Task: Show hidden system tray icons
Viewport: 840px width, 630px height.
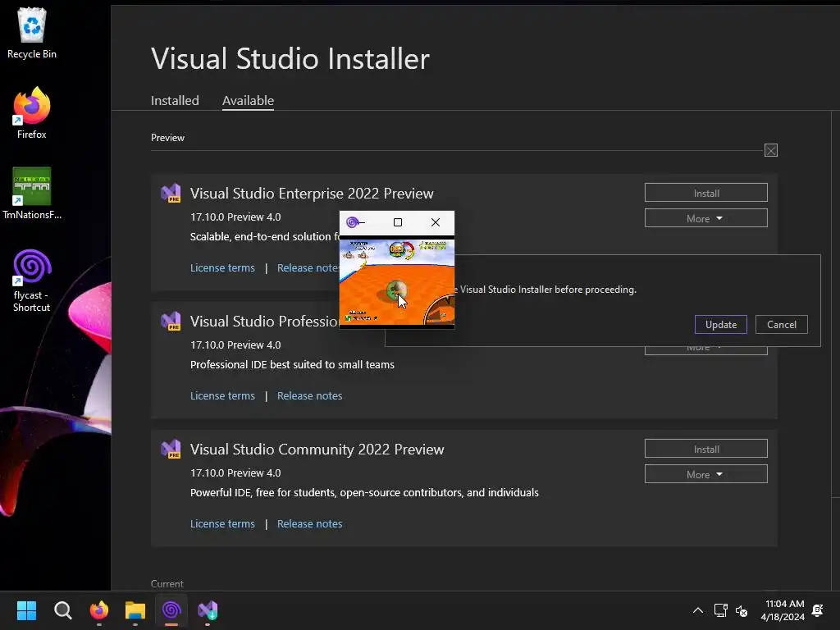Action: tap(698, 610)
